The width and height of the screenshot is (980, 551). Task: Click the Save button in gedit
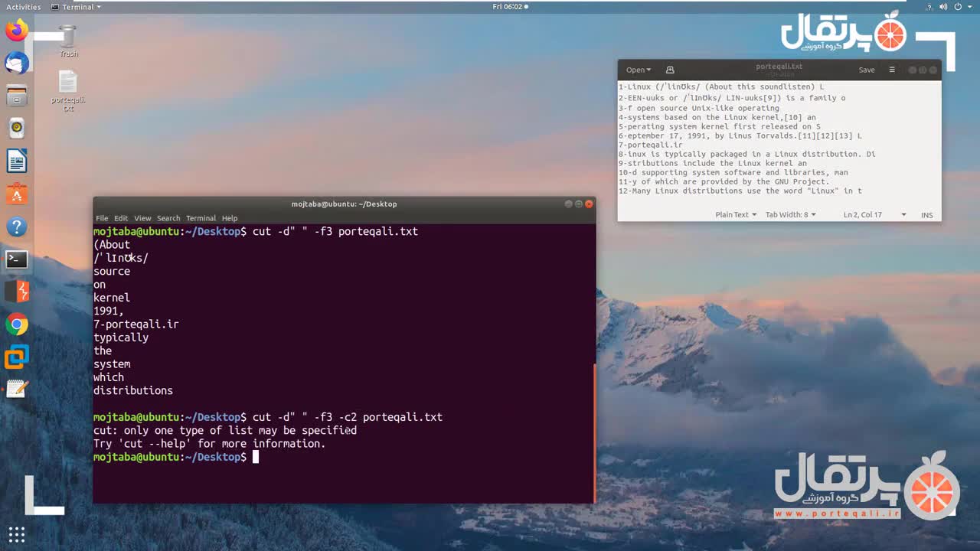(866, 70)
